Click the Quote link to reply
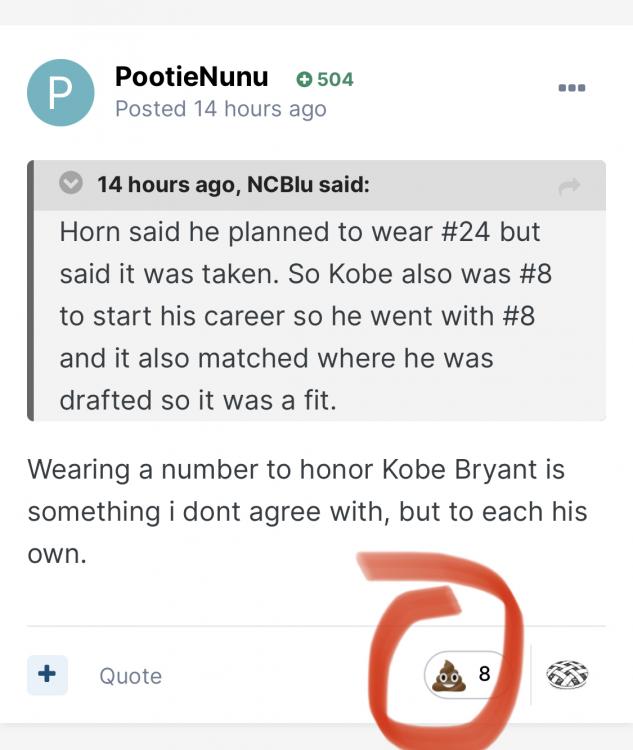Viewport: 633px width, 750px height. pyautogui.click(x=130, y=676)
